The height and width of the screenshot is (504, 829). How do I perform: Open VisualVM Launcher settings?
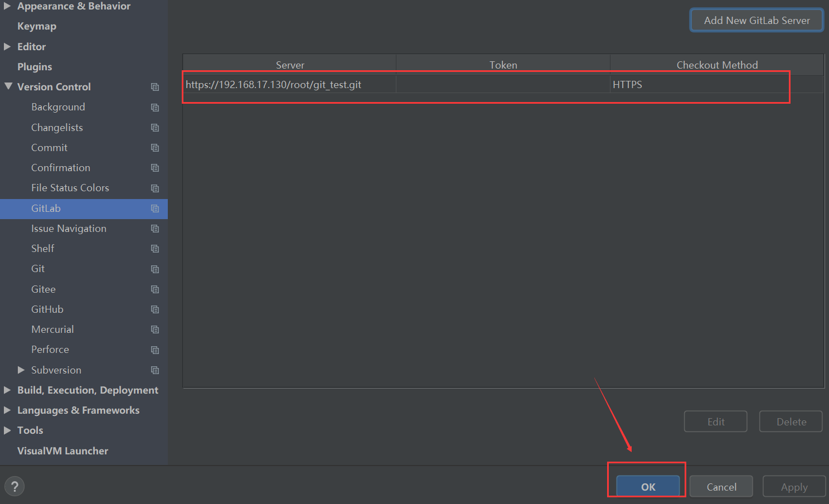tap(62, 451)
